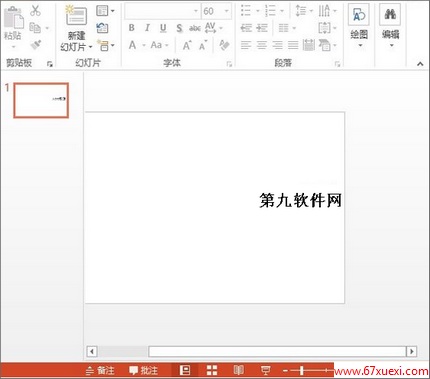Click horizontal scrollbar right arrow
This screenshot has height=379, width=430.
click(x=412, y=351)
